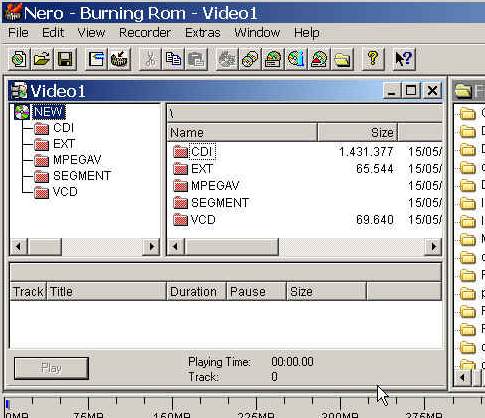The width and height of the screenshot is (485, 418).
Task: Click the tree pane left scroll arrow
Action: click(x=19, y=247)
